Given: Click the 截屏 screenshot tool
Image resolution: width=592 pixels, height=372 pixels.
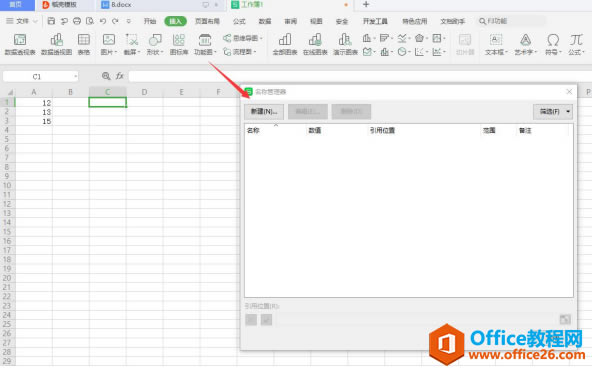Looking at the screenshot, I should point(132,45).
